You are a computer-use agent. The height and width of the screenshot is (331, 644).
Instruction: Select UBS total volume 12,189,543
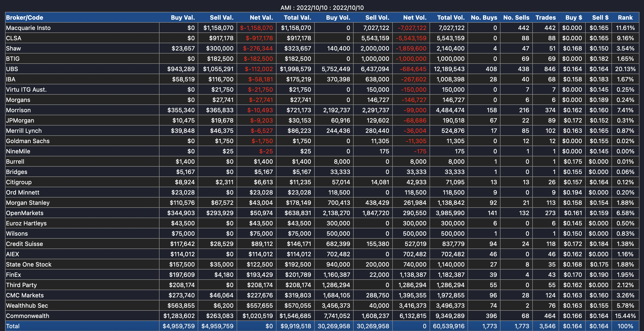click(x=449, y=69)
